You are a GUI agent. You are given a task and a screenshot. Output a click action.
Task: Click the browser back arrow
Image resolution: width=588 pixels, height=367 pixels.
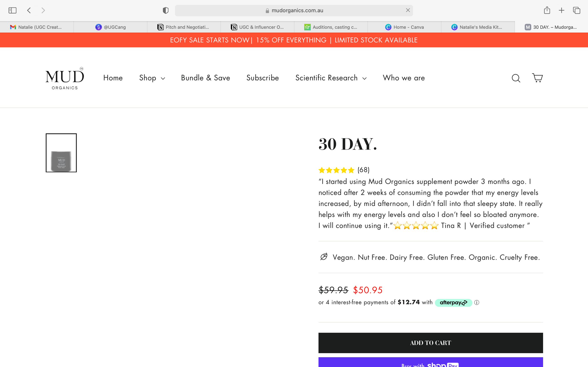(x=29, y=10)
